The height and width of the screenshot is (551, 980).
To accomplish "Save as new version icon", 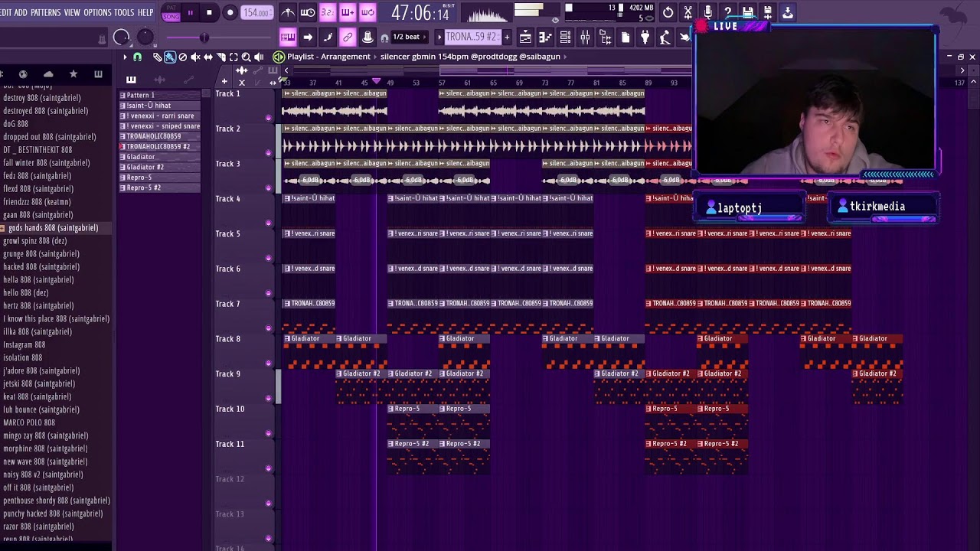I will pyautogui.click(x=768, y=12).
